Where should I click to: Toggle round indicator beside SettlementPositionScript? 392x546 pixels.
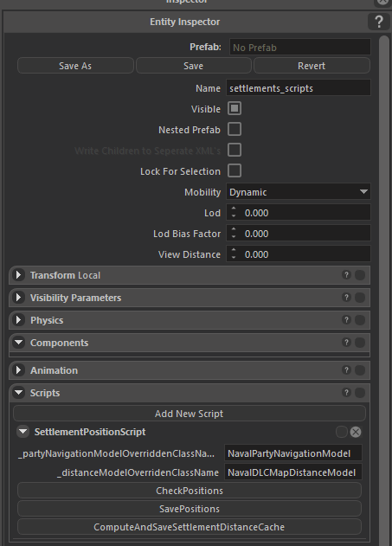point(342,432)
